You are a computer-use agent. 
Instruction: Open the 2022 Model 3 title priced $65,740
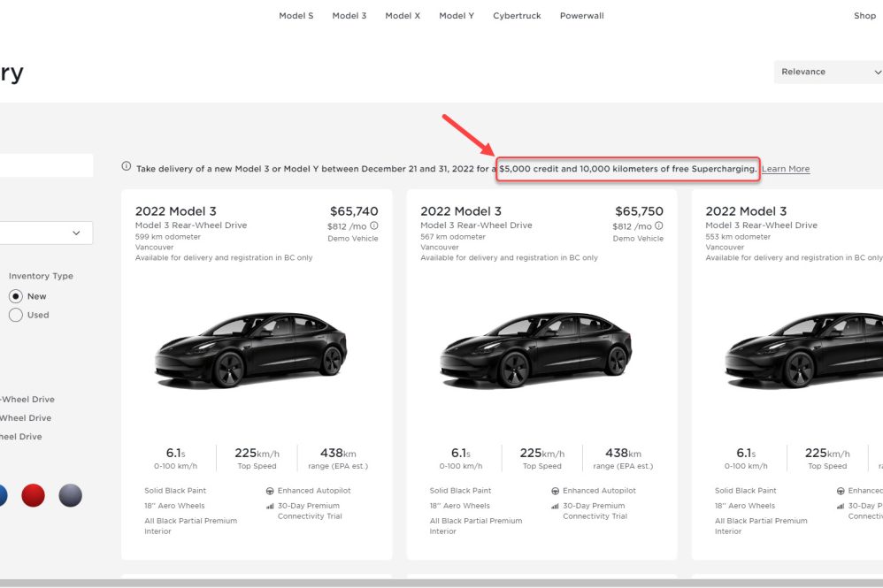[x=175, y=211]
